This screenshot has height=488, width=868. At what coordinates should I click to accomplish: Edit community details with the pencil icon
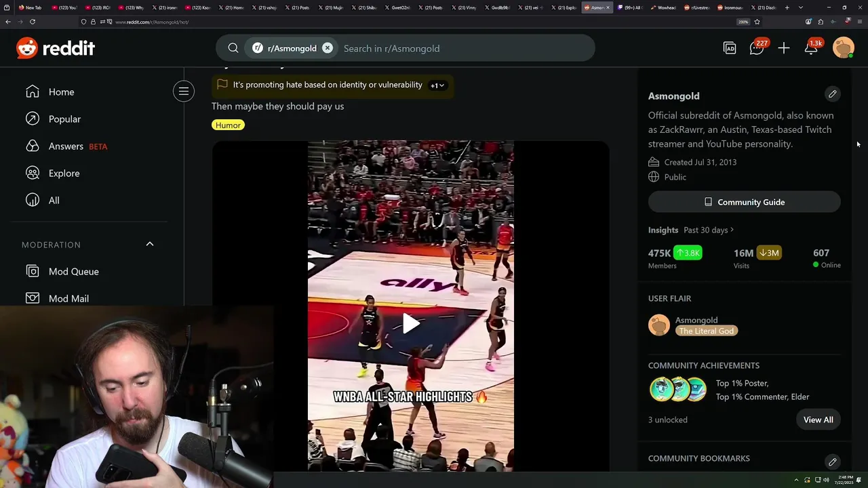(833, 94)
